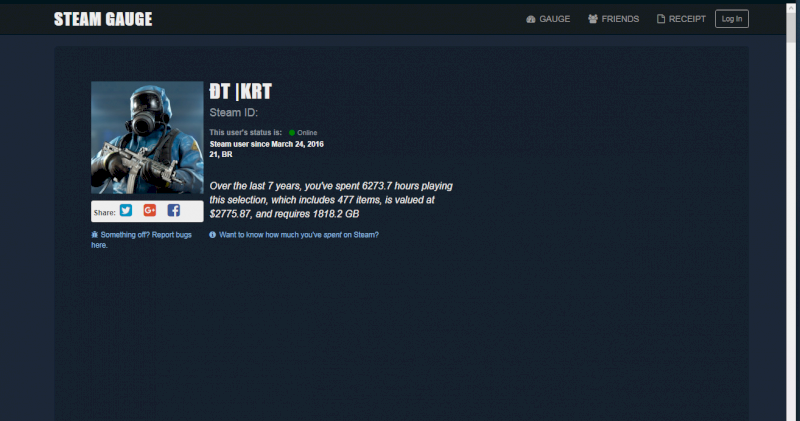Click the gauge dashboard icon
Image resolution: width=800 pixels, height=421 pixels.
click(531, 19)
